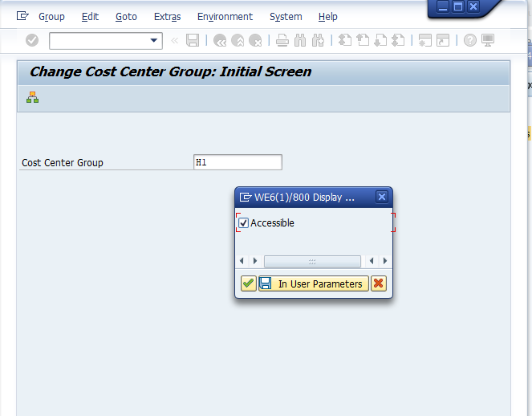The width and height of the screenshot is (532, 416).
Task: Click the Save icon in the standard toolbar
Action: (193, 40)
